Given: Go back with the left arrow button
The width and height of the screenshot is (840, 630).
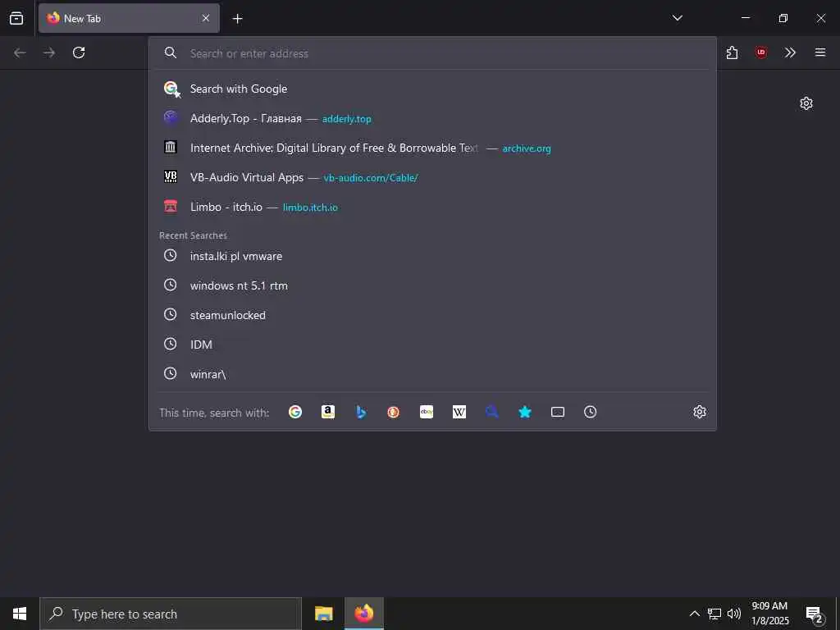Looking at the screenshot, I should coord(20,52).
